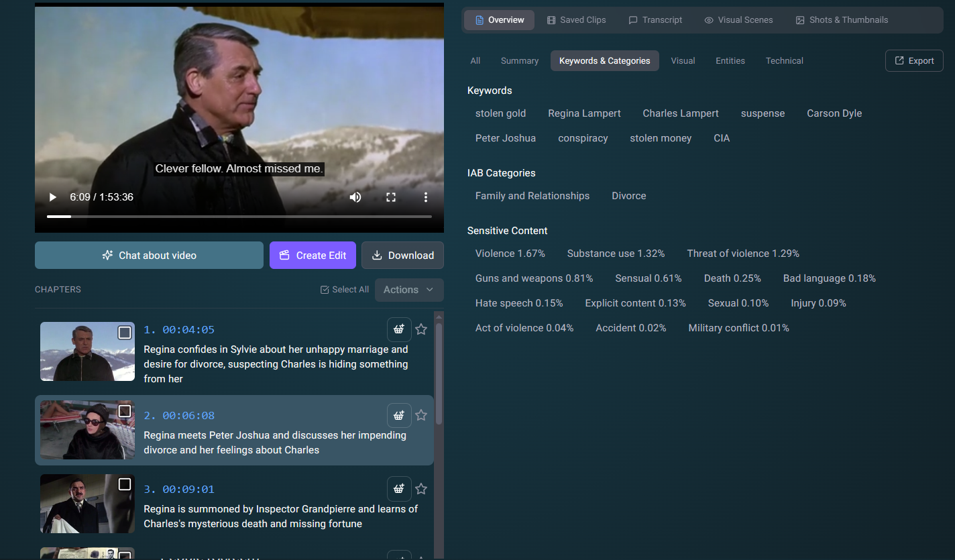Mute the video volume
The height and width of the screenshot is (560, 955).
(x=355, y=197)
